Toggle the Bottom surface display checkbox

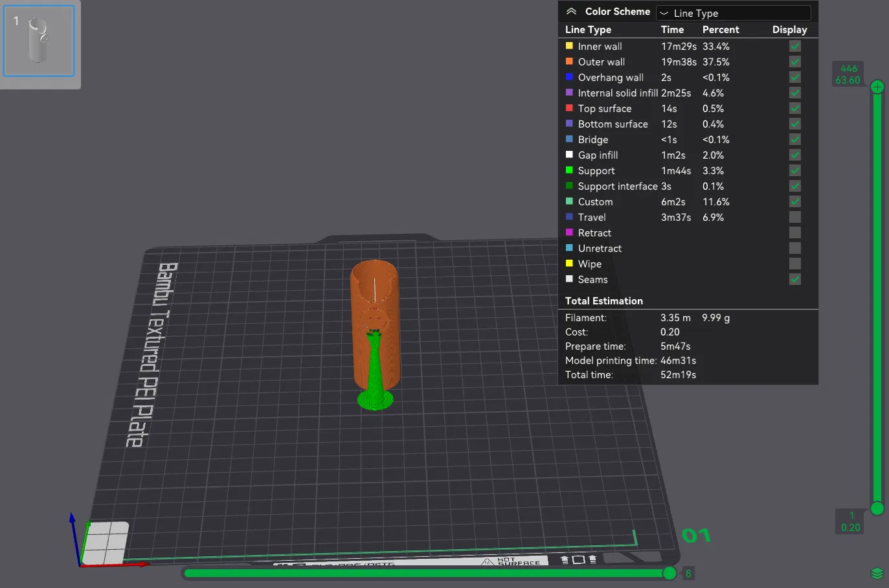coord(795,124)
